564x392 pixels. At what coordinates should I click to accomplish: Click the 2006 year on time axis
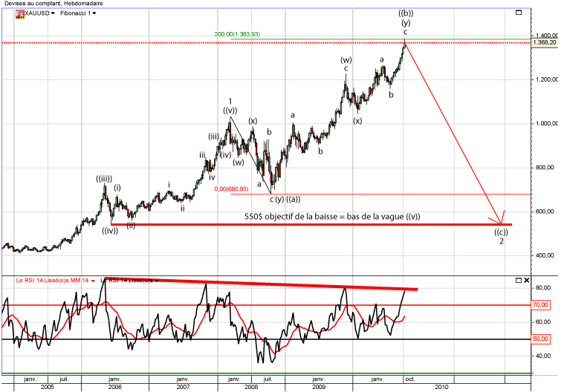point(114,387)
